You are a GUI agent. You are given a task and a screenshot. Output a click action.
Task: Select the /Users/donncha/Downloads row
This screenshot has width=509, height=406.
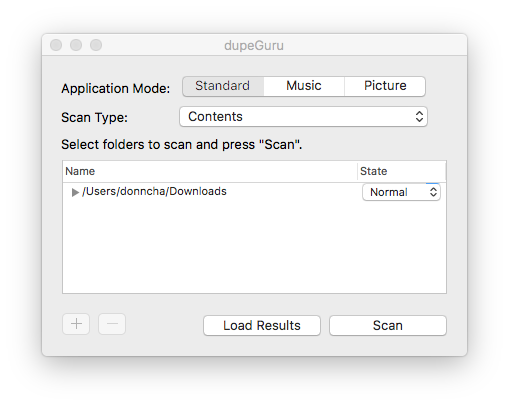(254, 192)
